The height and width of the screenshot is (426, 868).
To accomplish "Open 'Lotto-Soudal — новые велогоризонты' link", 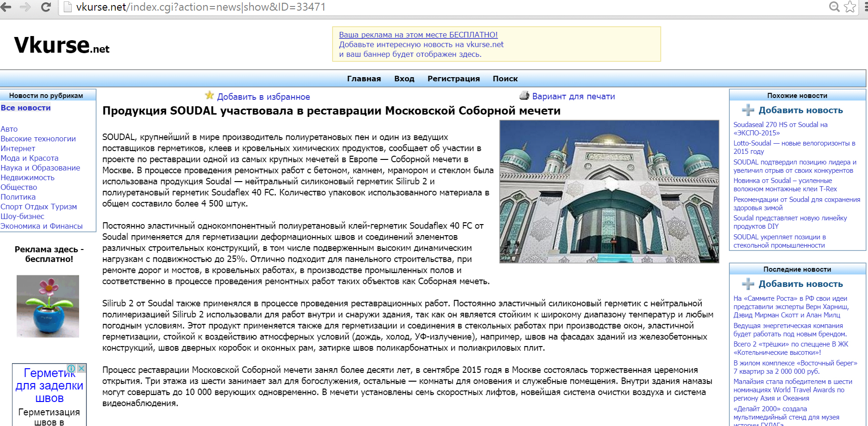I will [794, 147].
